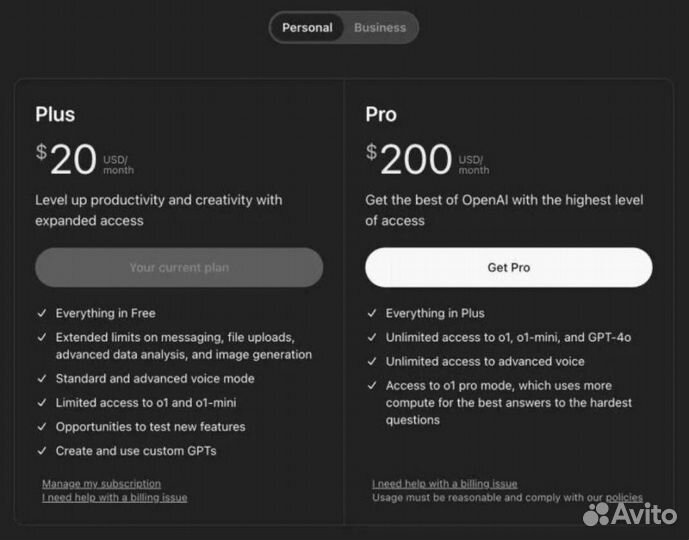Follow the 'policies' link in Pro

point(623,497)
